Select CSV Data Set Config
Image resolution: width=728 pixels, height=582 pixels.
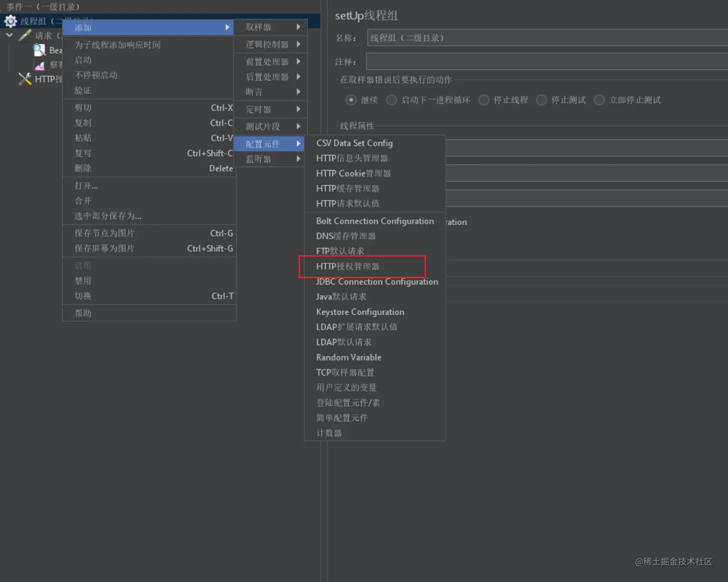pos(375,143)
